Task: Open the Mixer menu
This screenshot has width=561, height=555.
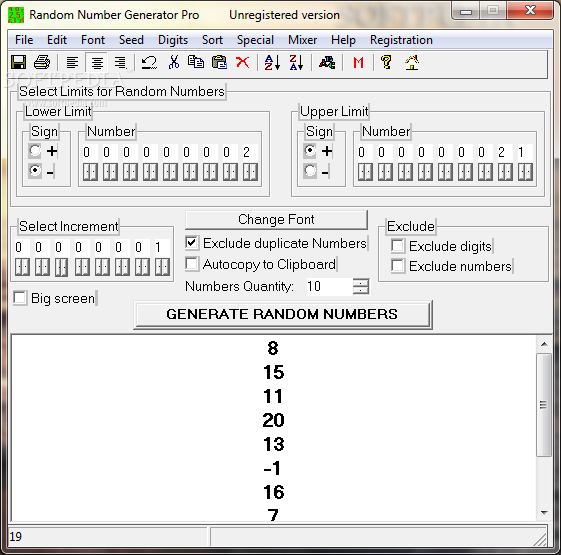Action: pyautogui.click(x=302, y=40)
